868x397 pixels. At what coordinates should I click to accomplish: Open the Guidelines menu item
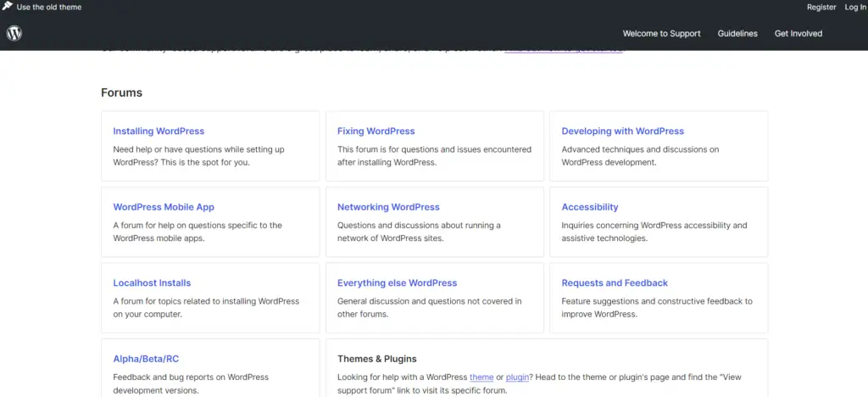[737, 33]
